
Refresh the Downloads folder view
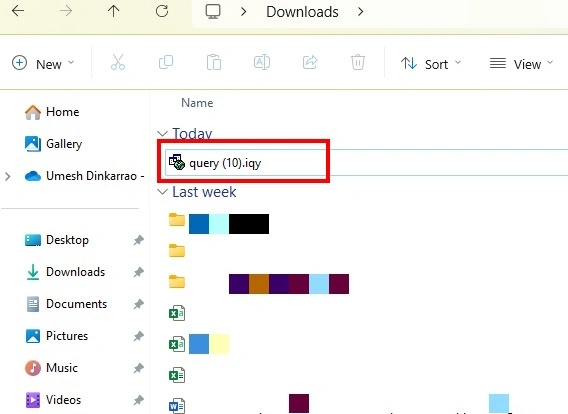(162, 11)
